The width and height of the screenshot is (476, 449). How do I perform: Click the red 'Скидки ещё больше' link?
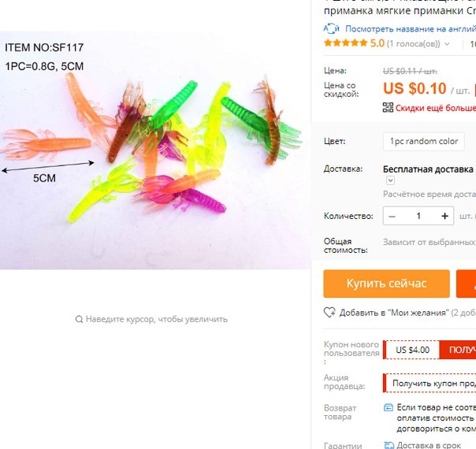(436, 108)
